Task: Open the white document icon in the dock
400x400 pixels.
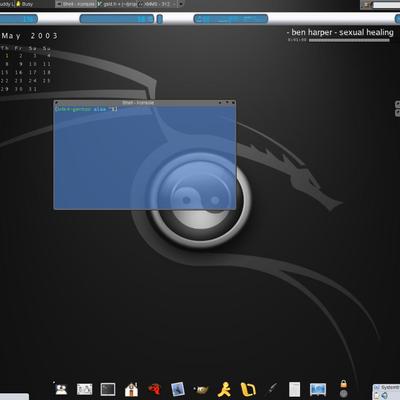Action: click(x=295, y=389)
